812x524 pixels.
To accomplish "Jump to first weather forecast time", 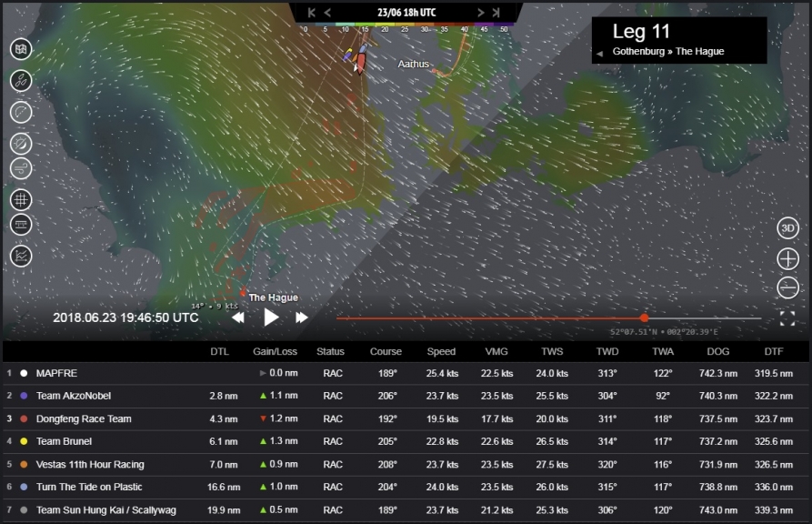I will 311,13.
